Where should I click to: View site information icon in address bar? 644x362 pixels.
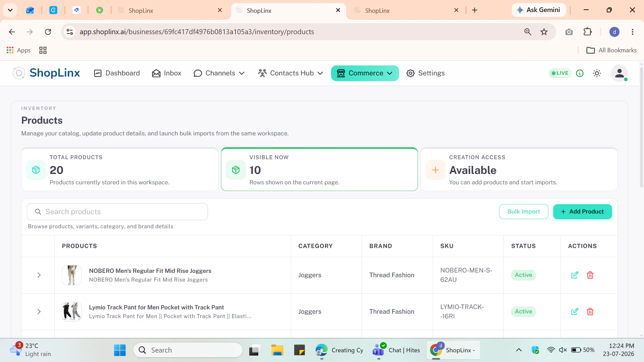(x=70, y=32)
